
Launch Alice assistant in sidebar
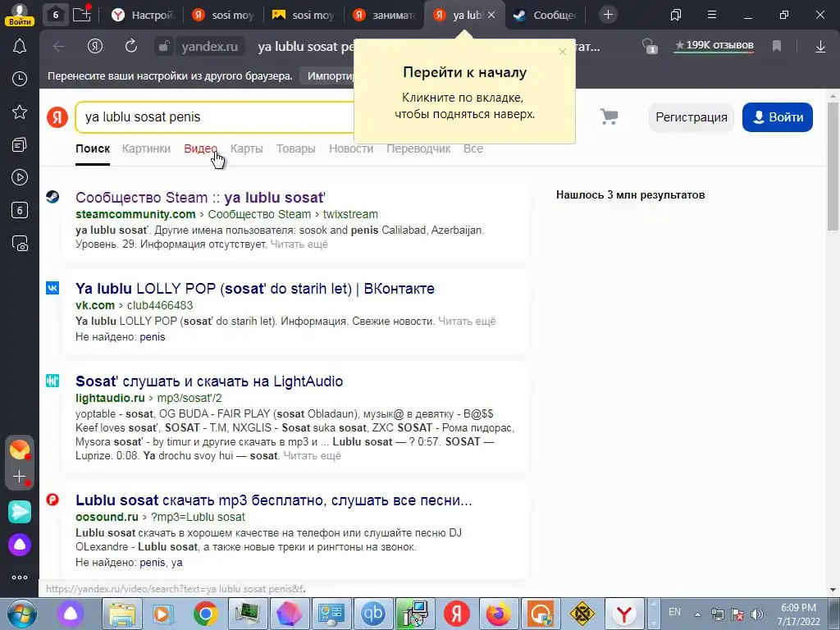coord(20,545)
